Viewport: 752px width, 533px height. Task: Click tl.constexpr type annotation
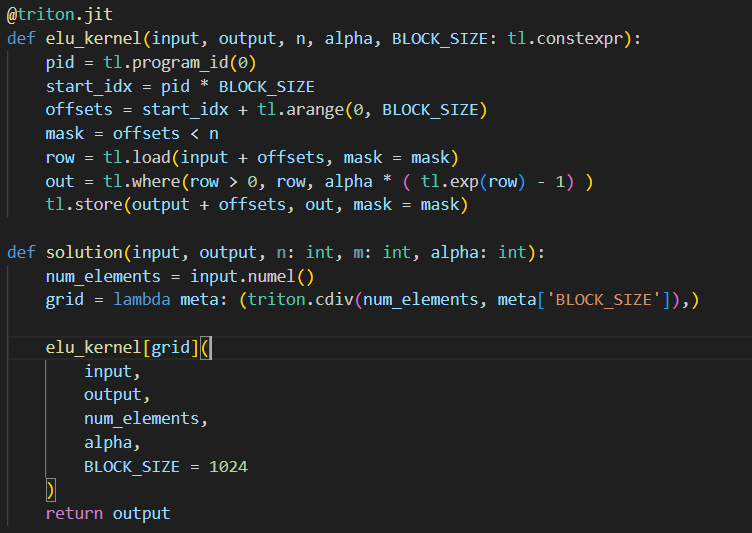click(x=565, y=38)
